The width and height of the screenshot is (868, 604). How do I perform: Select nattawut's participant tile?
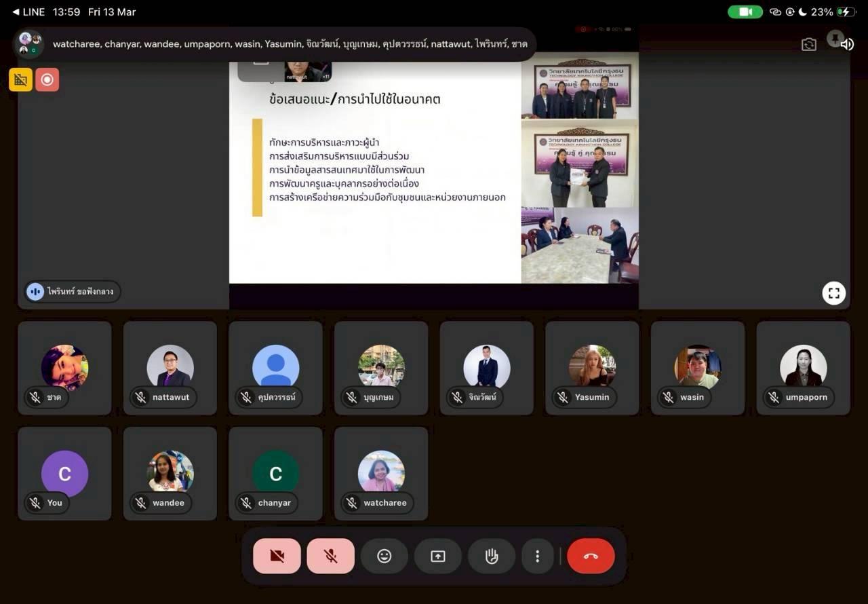click(170, 368)
